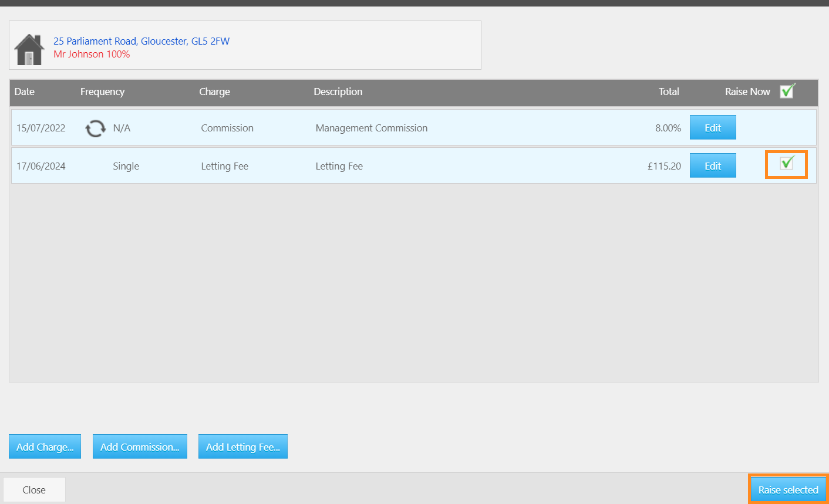Image resolution: width=829 pixels, height=504 pixels.
Task: Click the Commission charge cell
Action: point(227,128)
